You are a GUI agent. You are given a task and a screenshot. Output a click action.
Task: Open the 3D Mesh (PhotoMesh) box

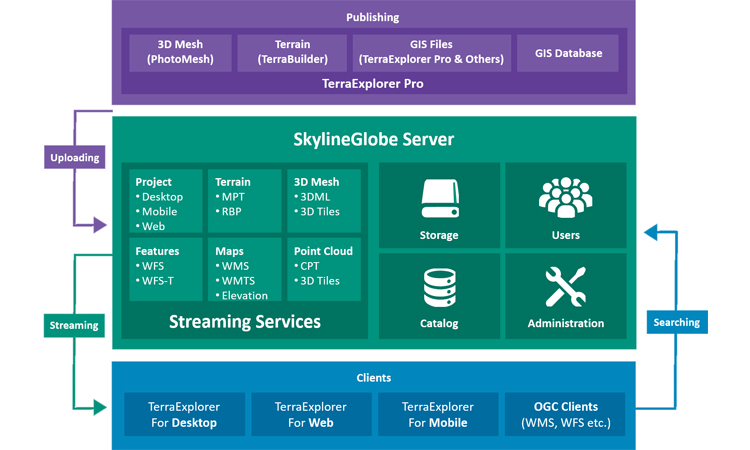coord(180,52)
